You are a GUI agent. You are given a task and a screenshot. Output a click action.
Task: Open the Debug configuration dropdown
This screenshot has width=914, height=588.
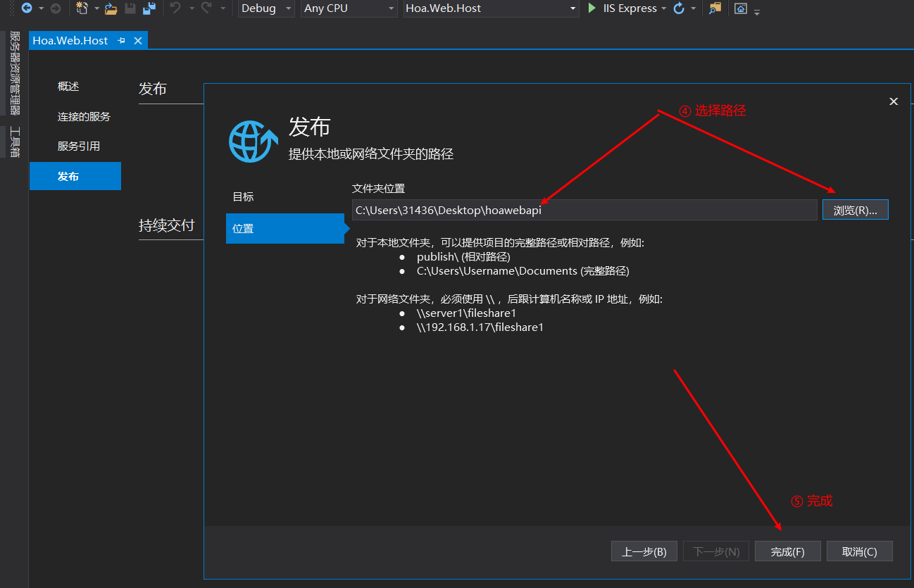click(x=265, y=8)
